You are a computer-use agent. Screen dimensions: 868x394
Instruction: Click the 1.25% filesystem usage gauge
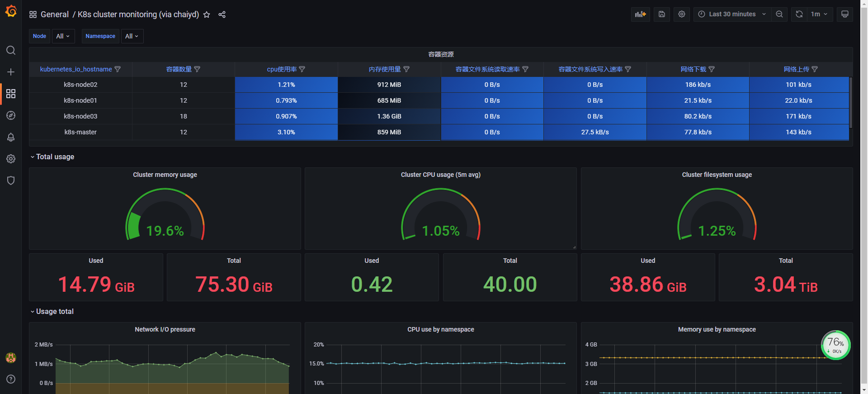pyautogui.click(x=717, y=214)
